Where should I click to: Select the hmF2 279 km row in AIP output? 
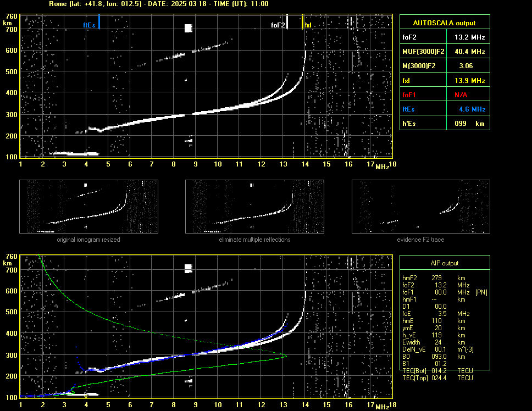pos(434,278)
